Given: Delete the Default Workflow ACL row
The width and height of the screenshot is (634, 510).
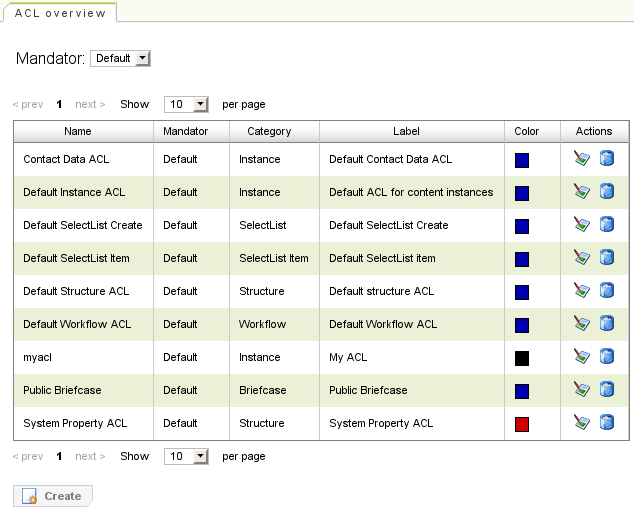Looking at the screenshot, I should click(x=606, y=324).
